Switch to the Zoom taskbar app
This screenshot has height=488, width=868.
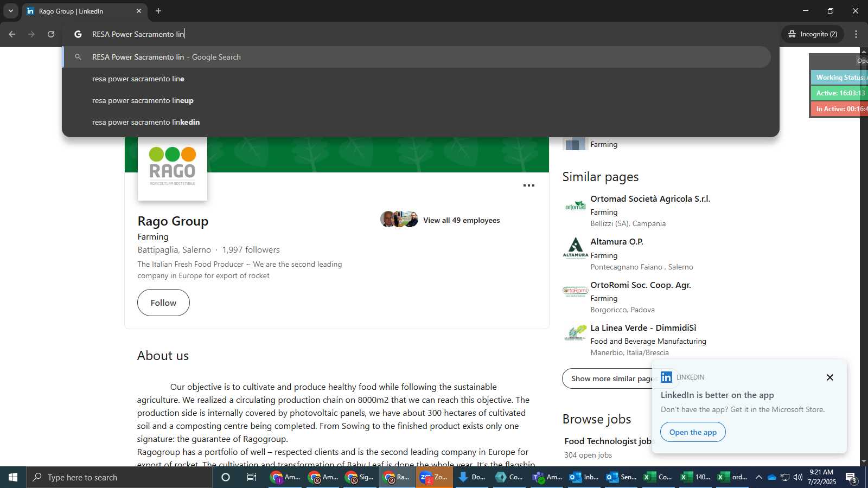(434, 477)
